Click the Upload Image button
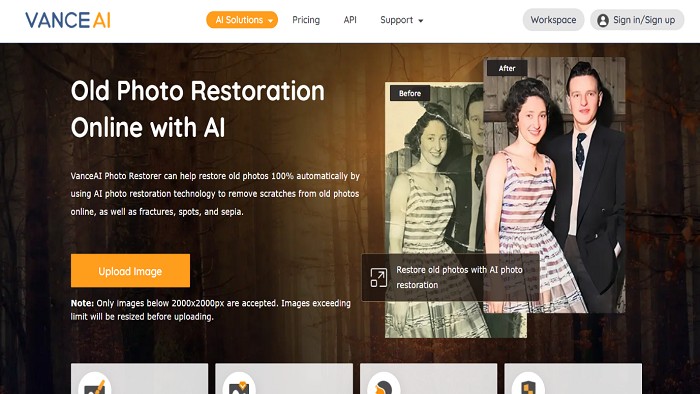700x394 pixels. (x=130, y=270)
